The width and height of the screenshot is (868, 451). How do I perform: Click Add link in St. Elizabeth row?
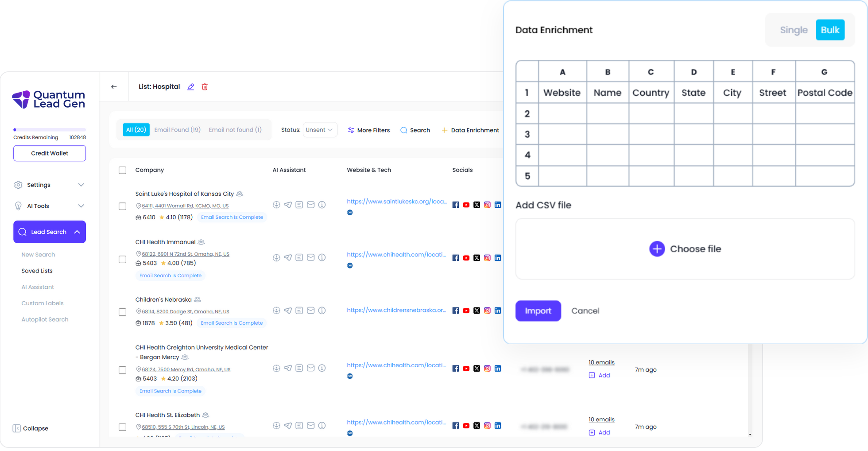click(604, 433)
